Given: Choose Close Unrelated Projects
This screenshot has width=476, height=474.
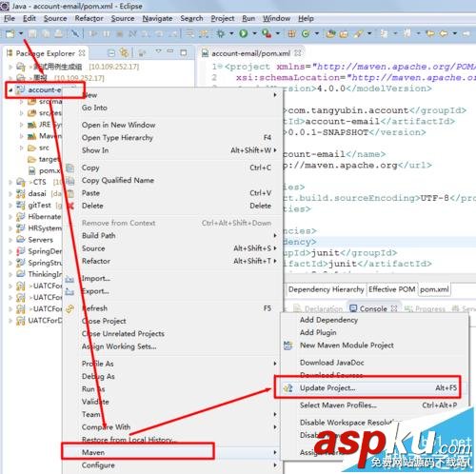Looking at the screenshot, I should click(x=171, y=334).
